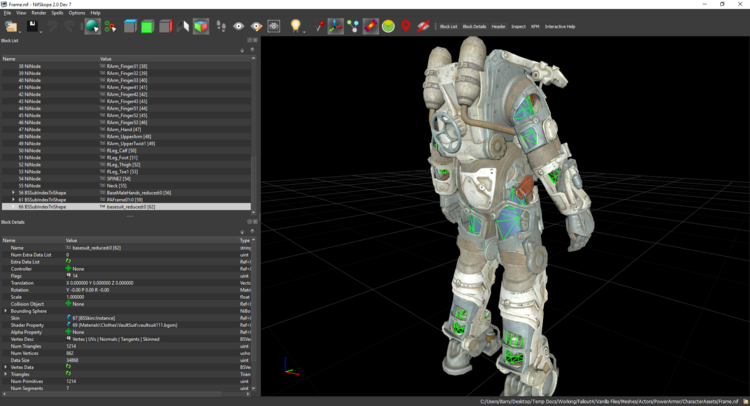
Task: Click the Save floppy disk icon
Action: coord(32,26)
